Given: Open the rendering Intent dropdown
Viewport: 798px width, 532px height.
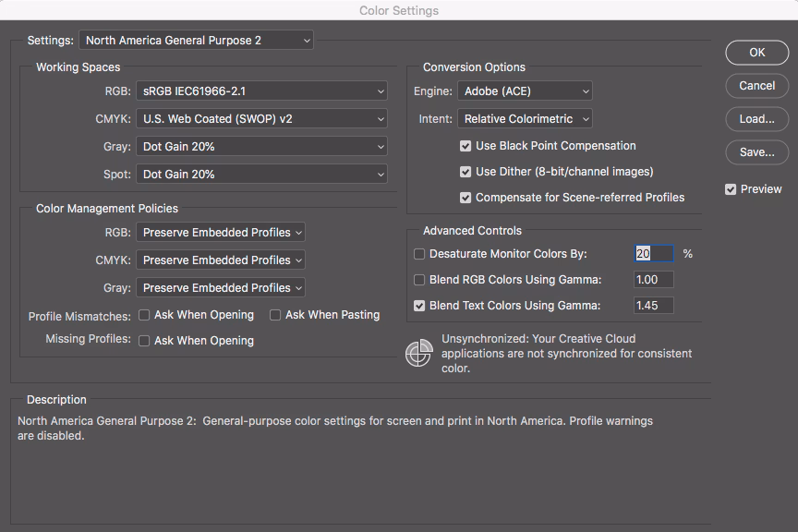Looking at the screenshot, I should pos(525,118).
